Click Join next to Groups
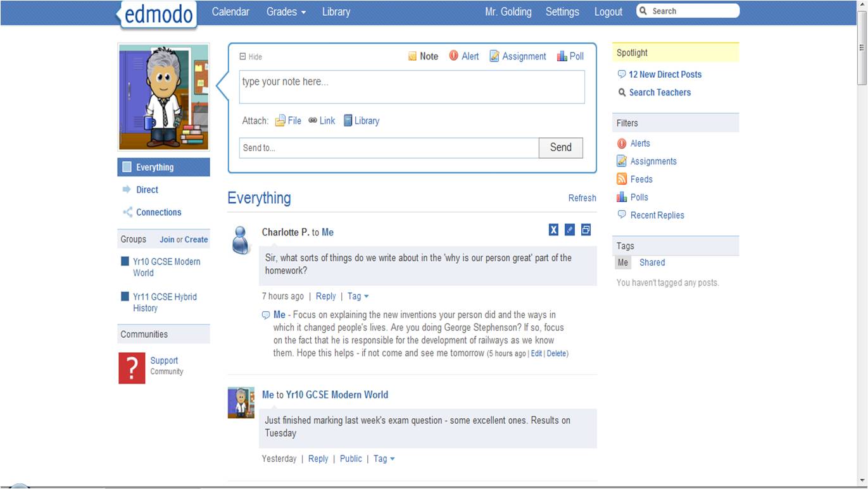The height and width of the screenshot is (489, 868). click(x=167, y=240)
